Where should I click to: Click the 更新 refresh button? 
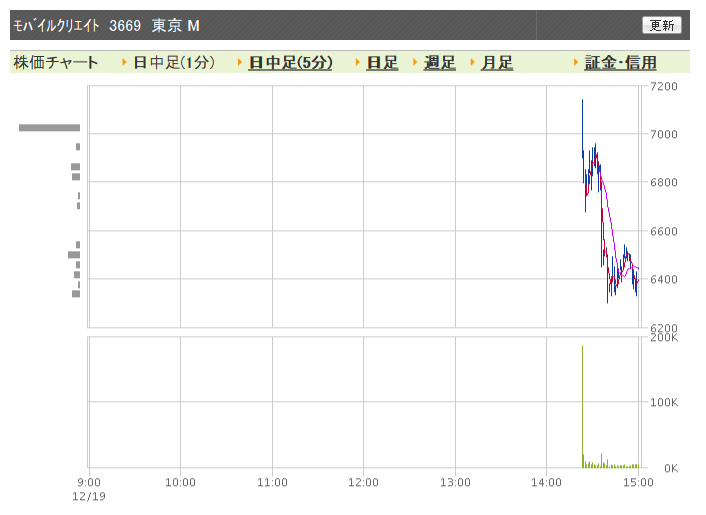[x=661, y=25]
